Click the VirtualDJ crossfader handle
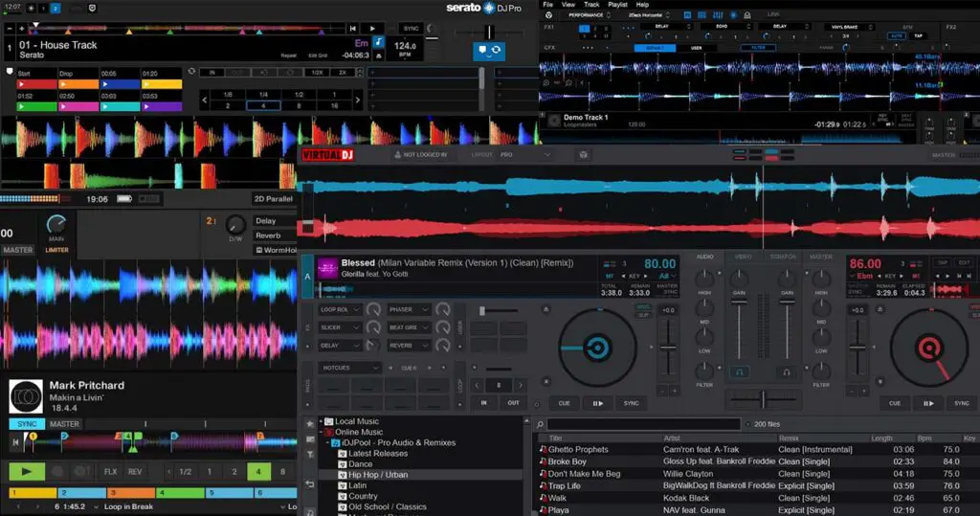The image size is (980, 516). coord(763,399)
